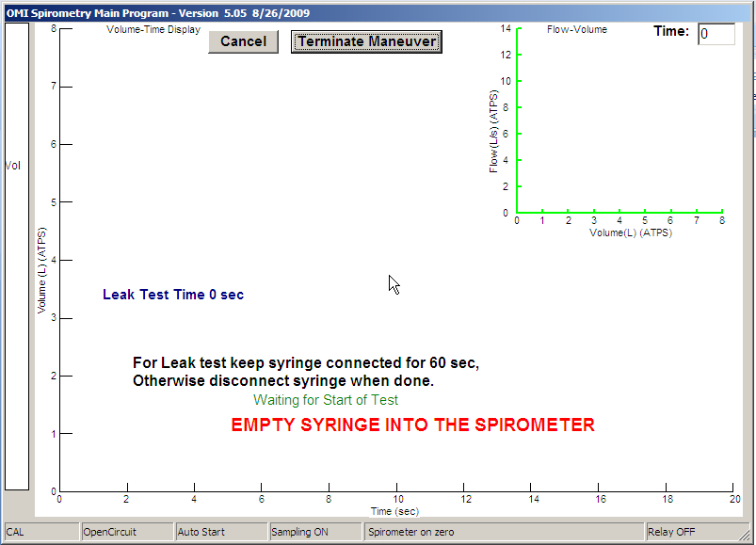Click the leak test syringe instruction text
Viewport: 756px width, 545px height.
(x=306, y=372)
